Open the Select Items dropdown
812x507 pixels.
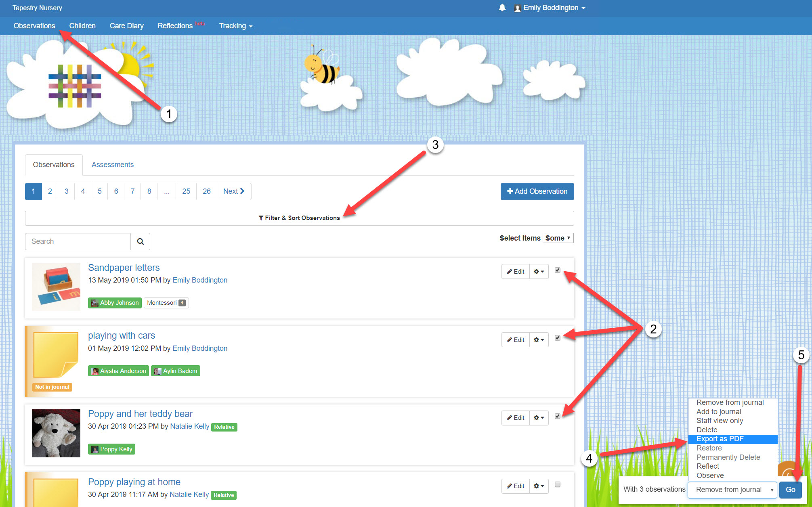pos(558,238)
